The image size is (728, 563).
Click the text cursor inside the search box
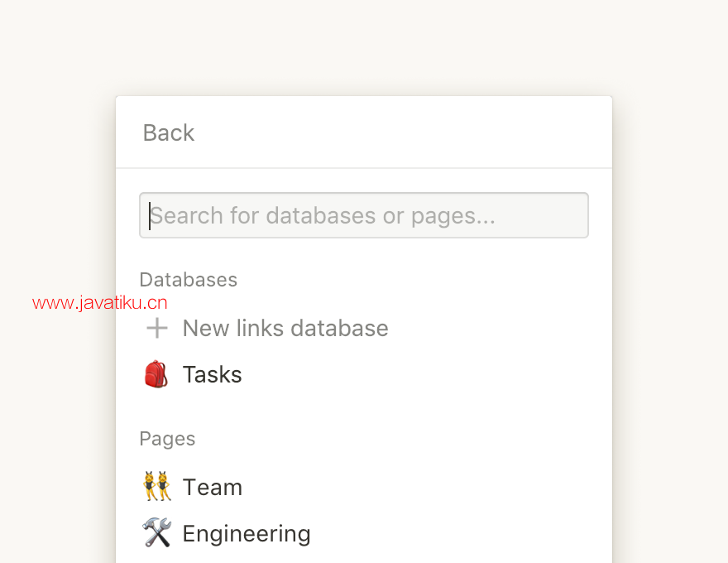click(x=150, y=215)
